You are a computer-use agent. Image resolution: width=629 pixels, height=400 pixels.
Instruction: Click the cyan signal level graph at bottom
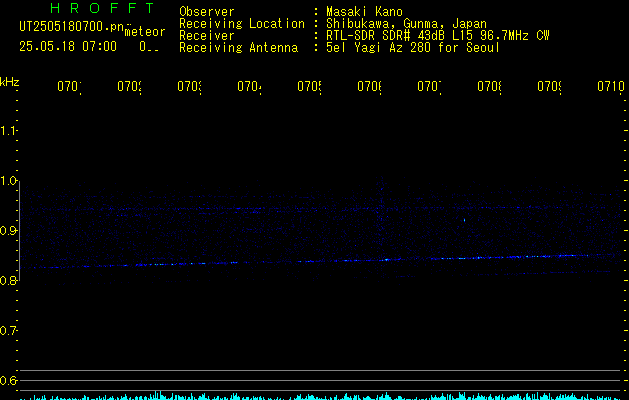click(321, 396)
